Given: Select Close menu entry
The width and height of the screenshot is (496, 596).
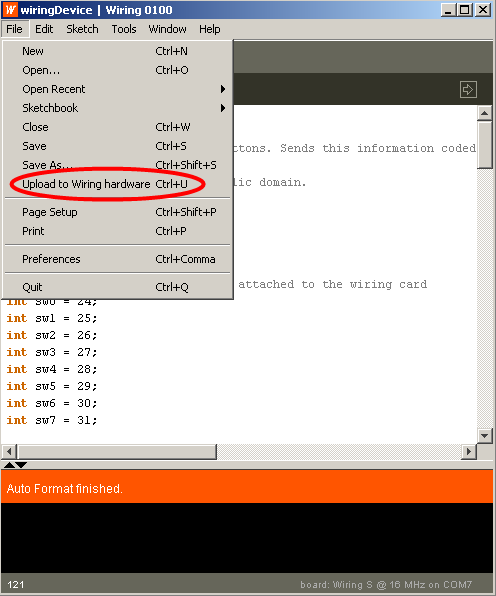Looking at the screenshot, I should coord(118,127).
